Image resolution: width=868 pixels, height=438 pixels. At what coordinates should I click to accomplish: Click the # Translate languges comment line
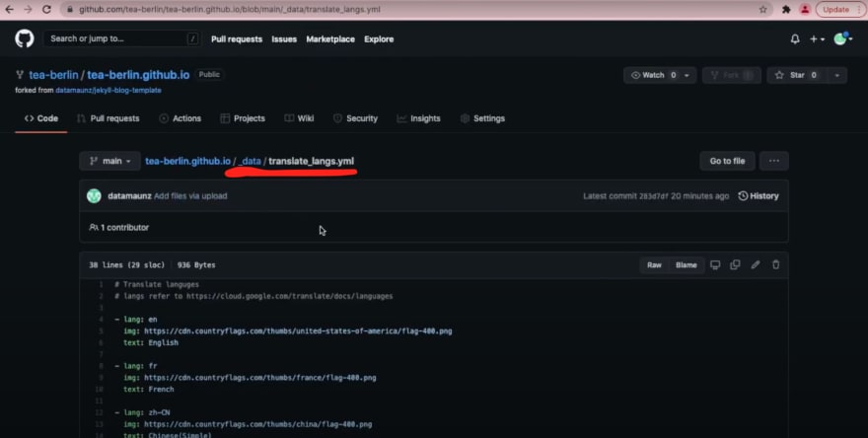pos(157,285)
